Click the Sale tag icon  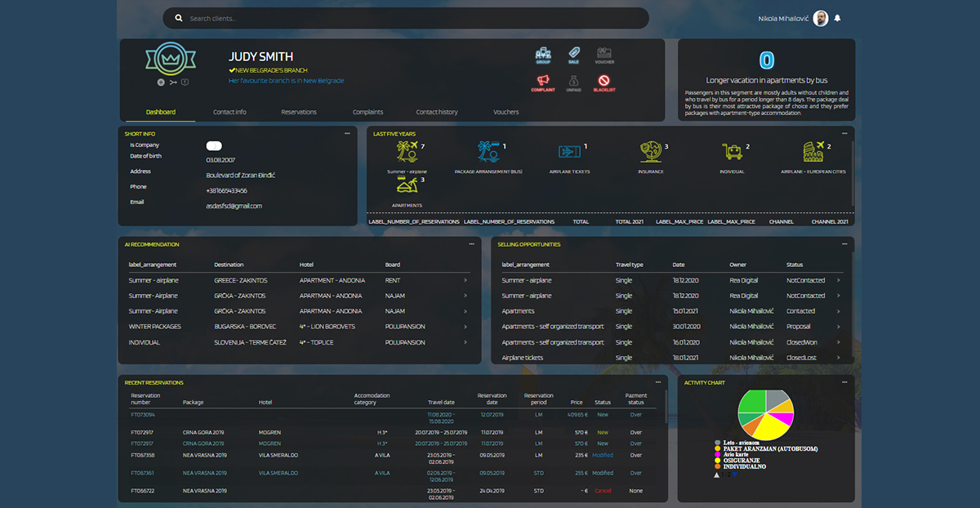point(573,54)
